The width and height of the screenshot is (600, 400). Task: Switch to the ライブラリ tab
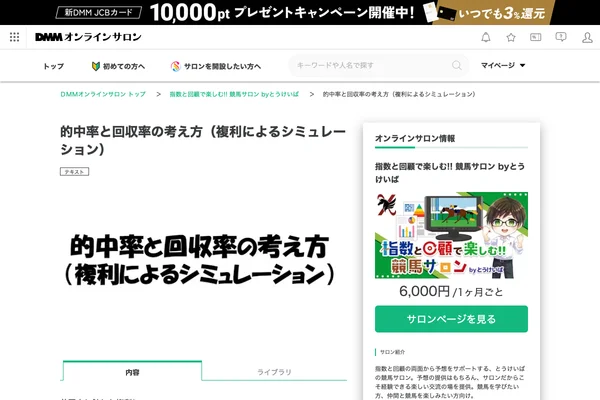tap(274, 371)
